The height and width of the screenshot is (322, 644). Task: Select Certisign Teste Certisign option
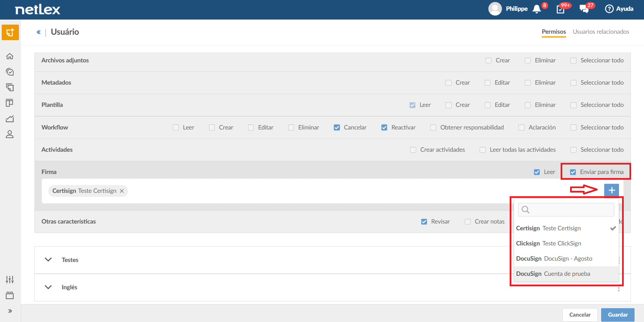coord(566,228)
